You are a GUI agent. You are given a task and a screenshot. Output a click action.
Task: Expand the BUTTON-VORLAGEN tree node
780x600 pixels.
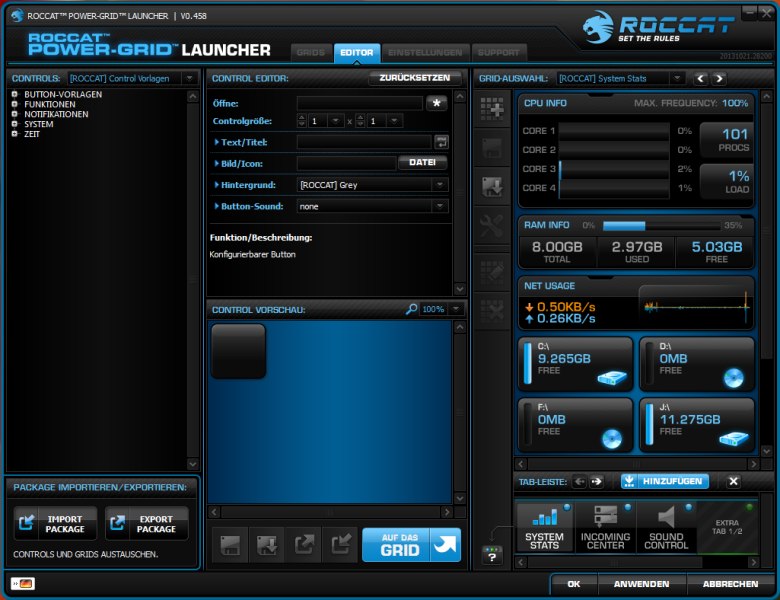pos(14,94)
